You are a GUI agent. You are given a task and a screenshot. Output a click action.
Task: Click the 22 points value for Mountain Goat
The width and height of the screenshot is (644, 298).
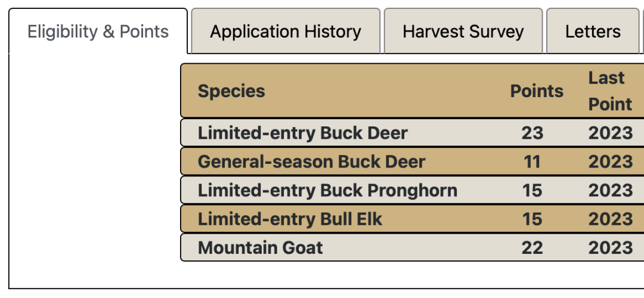[x=532, y=248]
